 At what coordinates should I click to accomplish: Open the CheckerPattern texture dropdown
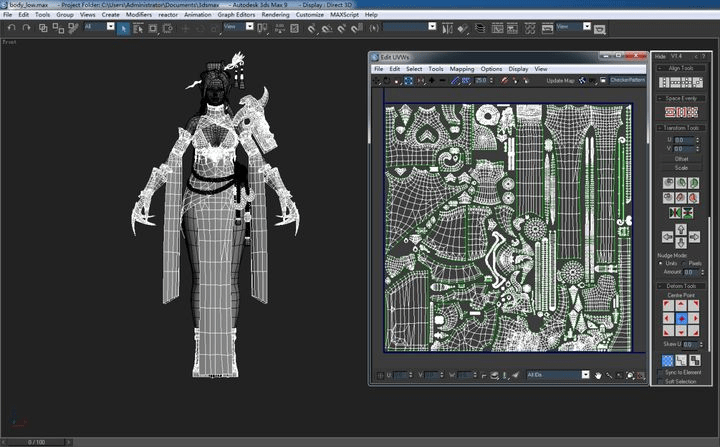coord(627,80)
